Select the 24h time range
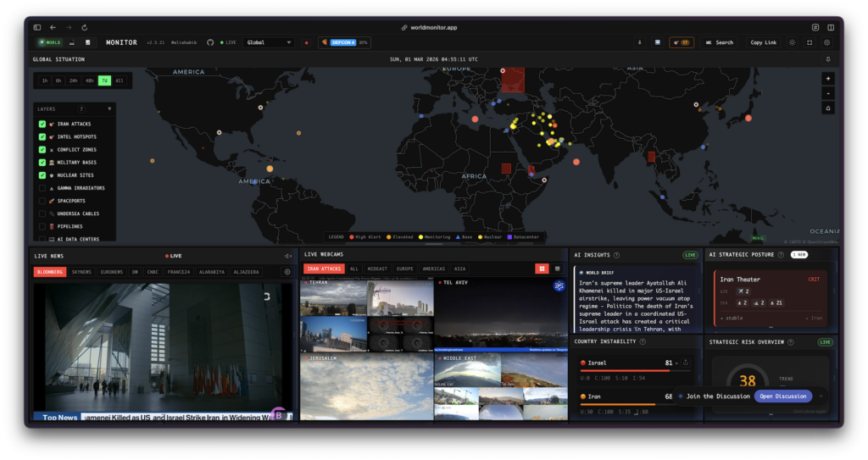The image size is (868, 460). [74, 80]
